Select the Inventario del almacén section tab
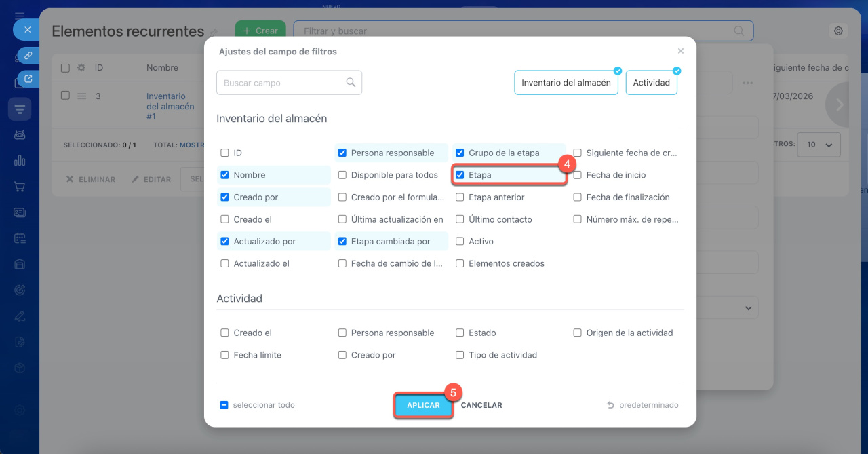Viewport: 868px width, 454px height. click(x=566, y=83)
